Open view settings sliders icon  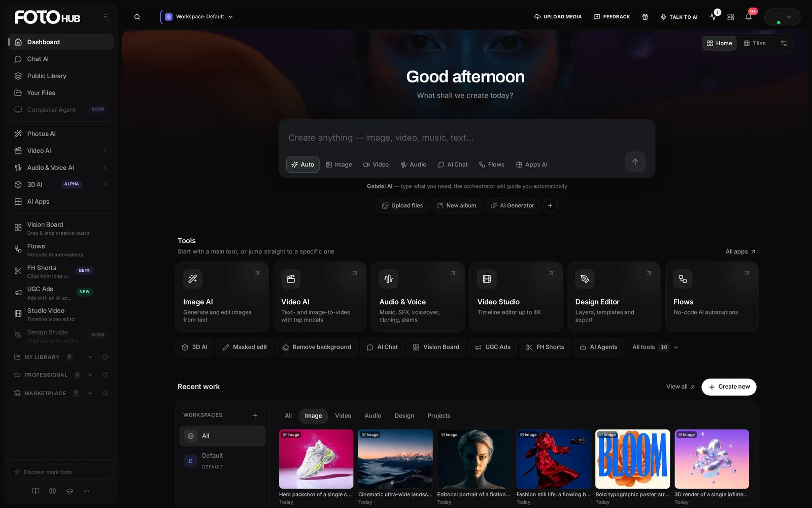pyautogui.click(x=784, y=43)
